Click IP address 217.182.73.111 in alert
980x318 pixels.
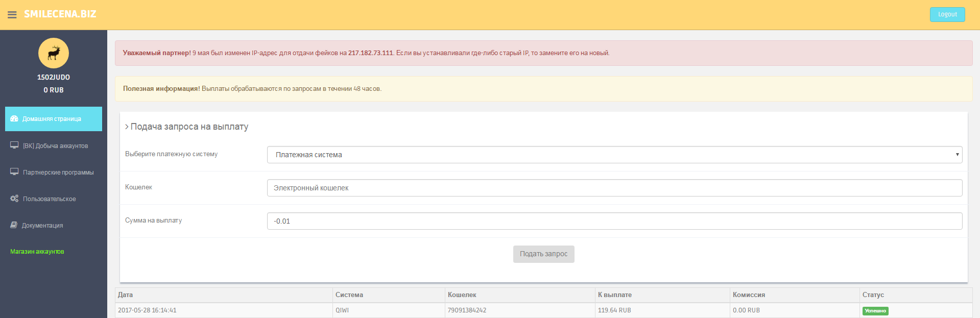[x=371, y=53]
